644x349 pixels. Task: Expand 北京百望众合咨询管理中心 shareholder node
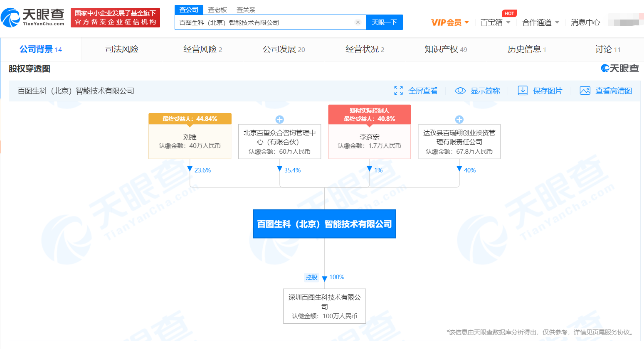point(280,120)
